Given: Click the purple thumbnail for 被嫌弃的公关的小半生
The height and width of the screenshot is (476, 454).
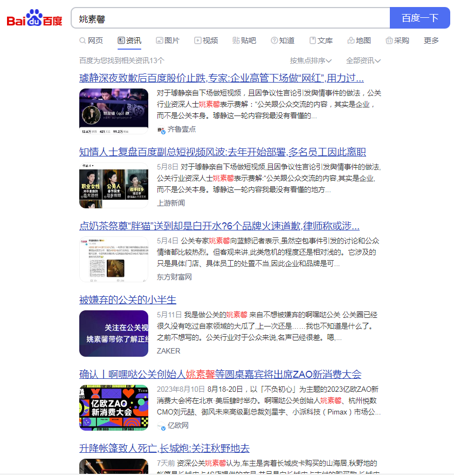Looking at the screenshot, I should tap(114, 334).
